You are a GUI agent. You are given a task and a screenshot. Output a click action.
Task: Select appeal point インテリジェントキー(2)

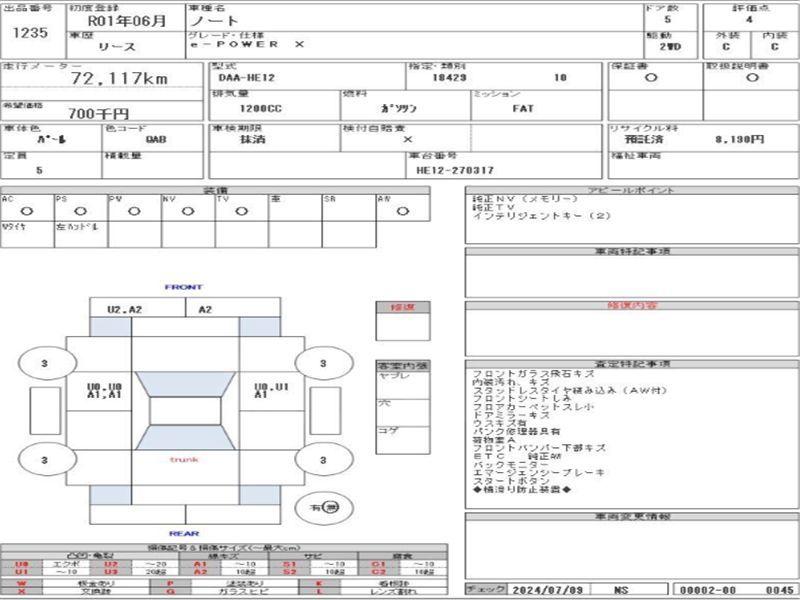pyautogui.click(x=542, y=216)
